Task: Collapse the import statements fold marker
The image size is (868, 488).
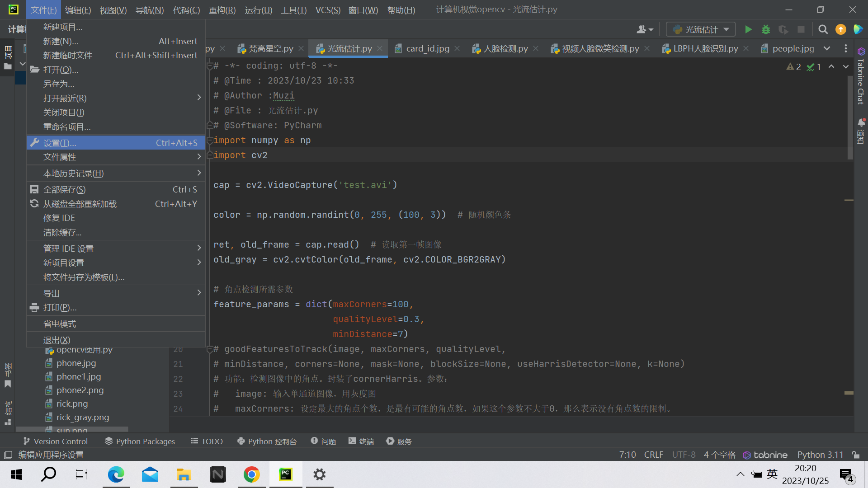Action: point(210,141)
